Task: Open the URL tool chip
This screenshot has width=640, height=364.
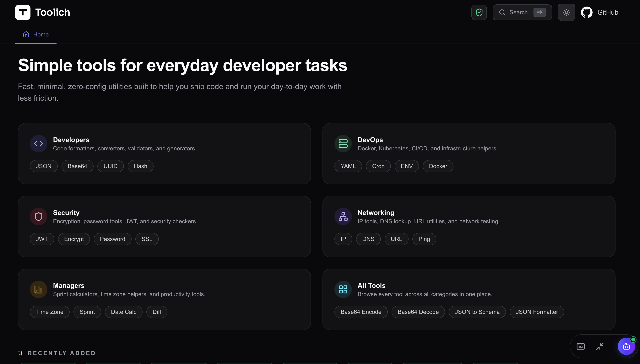Action: (x=396, y=239)
